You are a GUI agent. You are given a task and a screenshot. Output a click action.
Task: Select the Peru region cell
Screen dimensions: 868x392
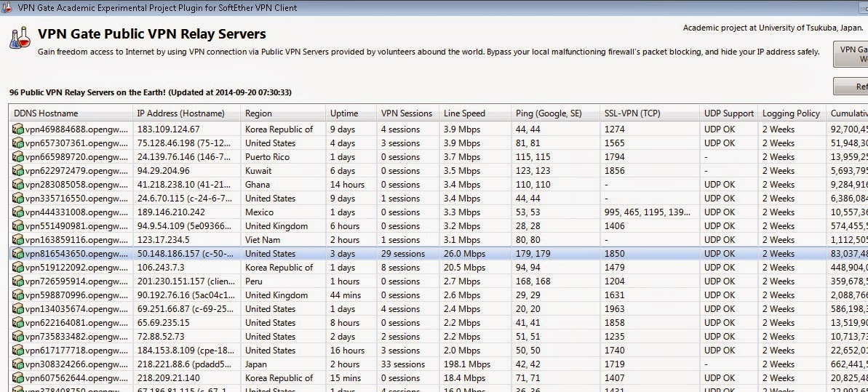pyautogui.click(x=253, y=282)
